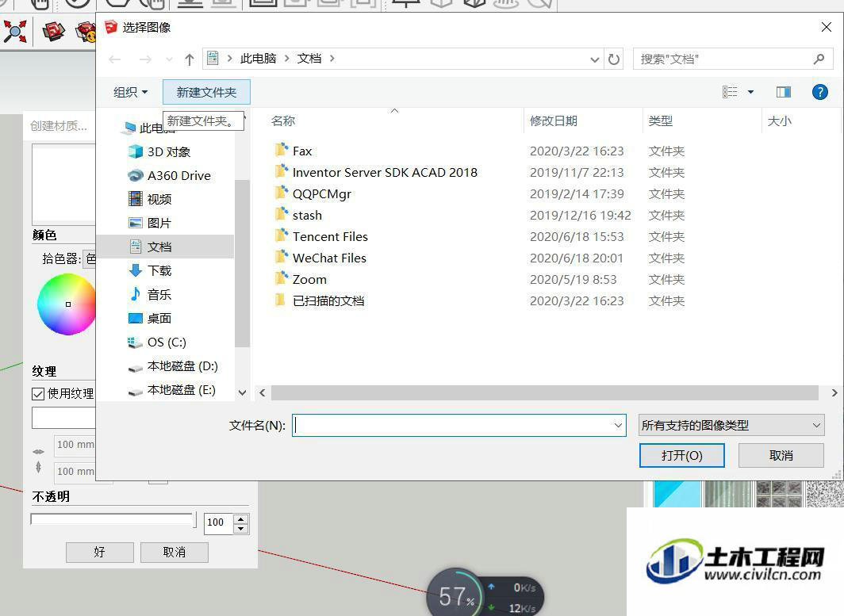Click 此电脑 in the address breadcrumb
Viewport: 844px width, 616px height.
258,59
